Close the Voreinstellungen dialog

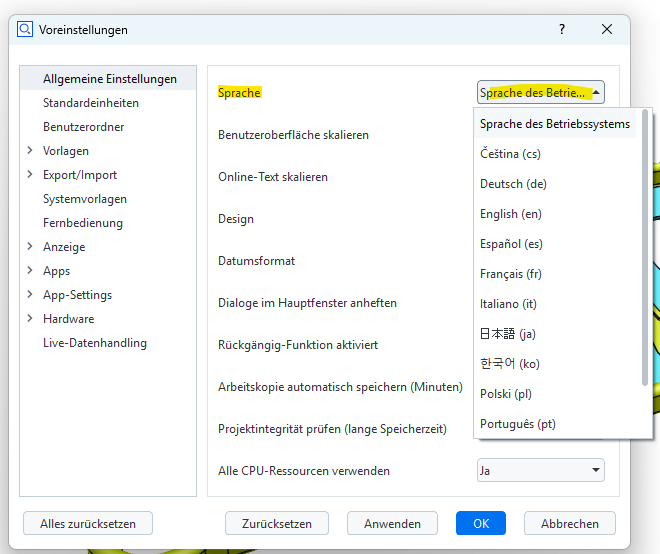[x=607, y=30]
